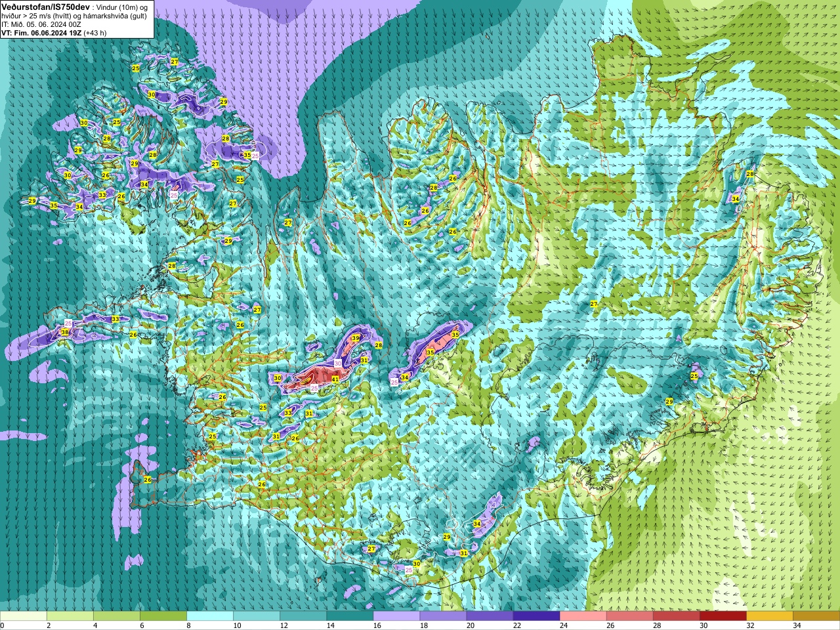Image resolution: width=840 pixels, height=630 pixels.
Task: Click the legend scale number 0
Action: click(3, 625)
